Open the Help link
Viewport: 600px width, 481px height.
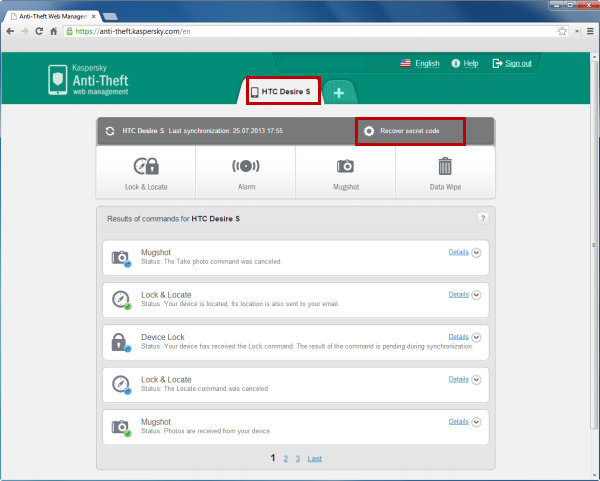pos(471,64)
